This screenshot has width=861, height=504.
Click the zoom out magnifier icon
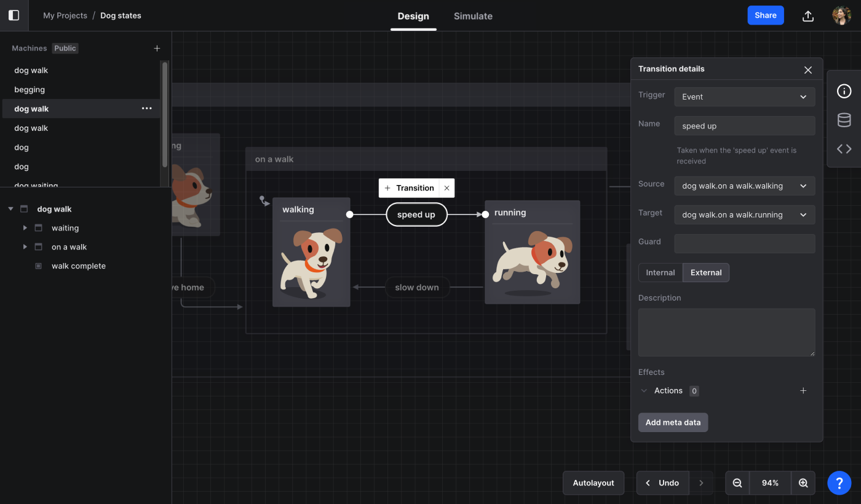click(x=737, y=483)
